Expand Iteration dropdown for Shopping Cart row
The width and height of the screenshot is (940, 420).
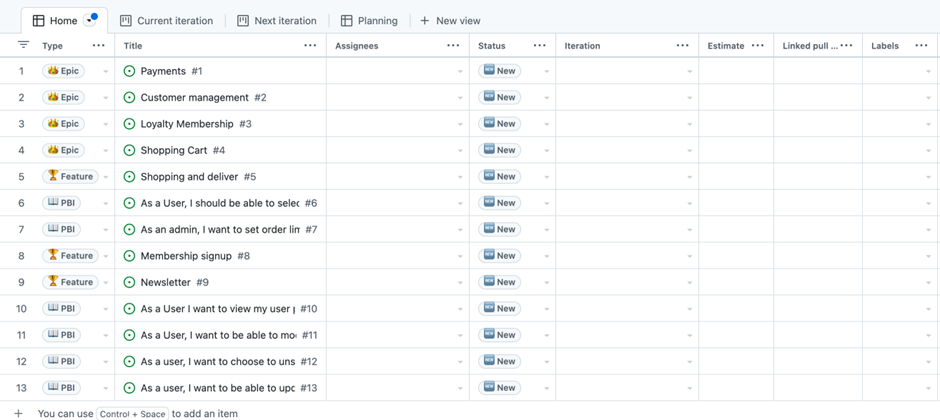(x=689, y=150)
